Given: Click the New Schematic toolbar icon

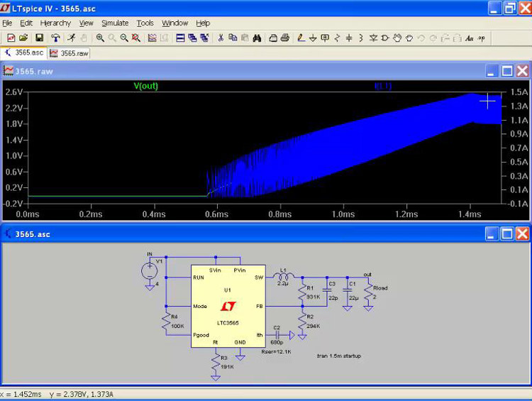Looking at the screenshot, I should (11, 38).
